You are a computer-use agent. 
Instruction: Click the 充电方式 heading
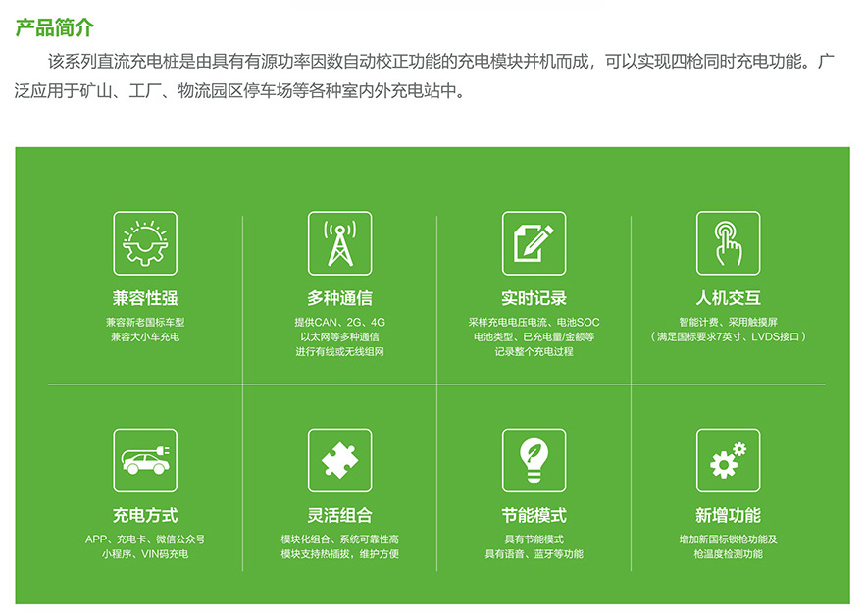point(145,516)
